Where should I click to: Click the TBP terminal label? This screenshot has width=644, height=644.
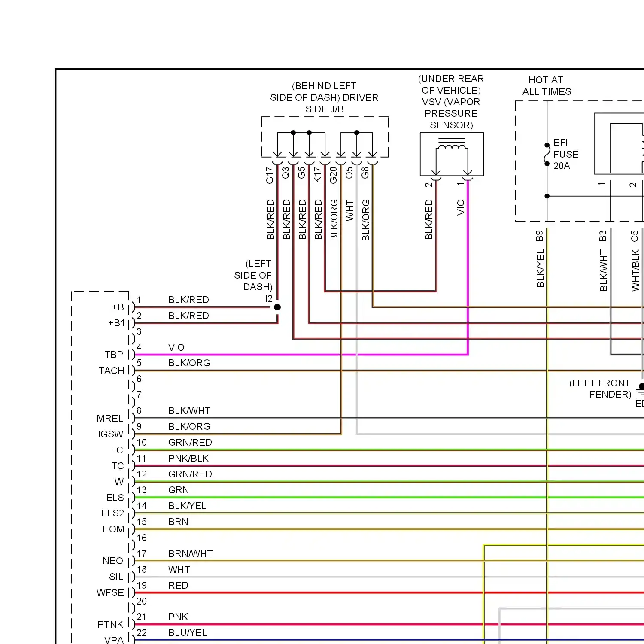pyautogui.click(x=114, y=355)
